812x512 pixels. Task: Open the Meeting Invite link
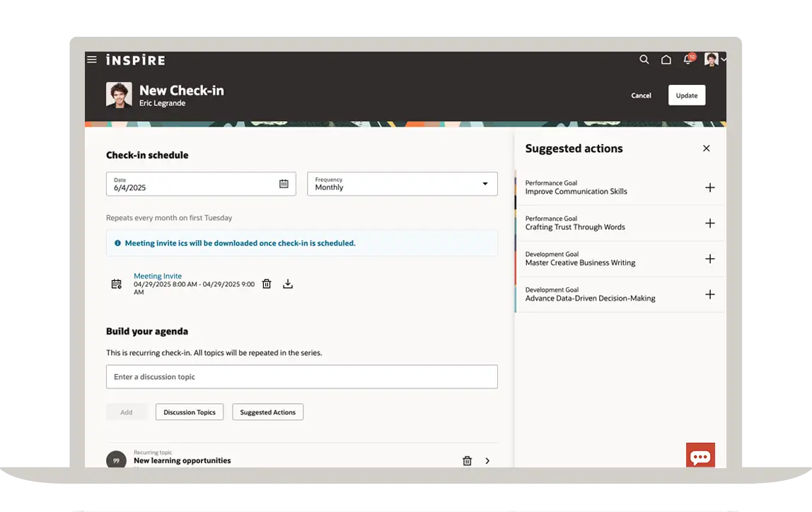click(x=158, y=276)
